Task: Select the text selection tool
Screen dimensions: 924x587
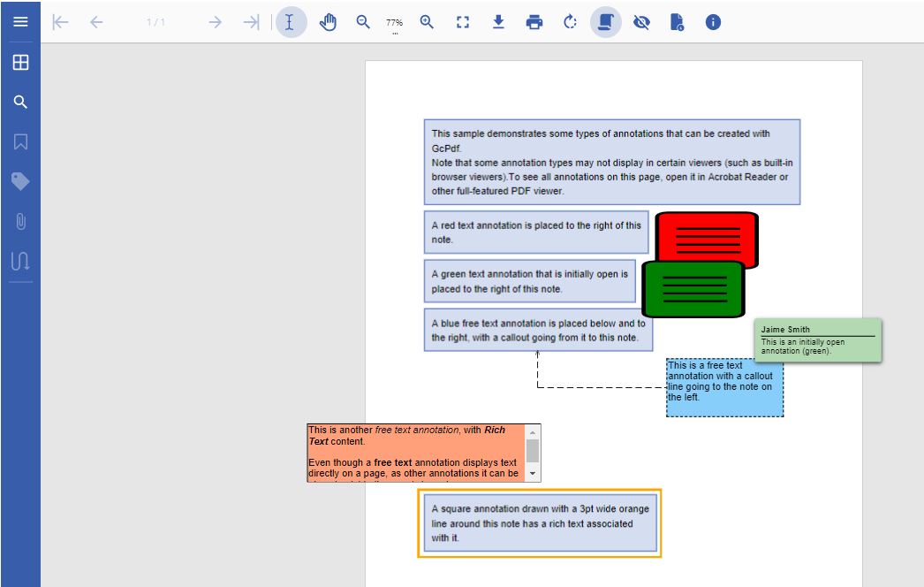Action: [x=289, y=22]
